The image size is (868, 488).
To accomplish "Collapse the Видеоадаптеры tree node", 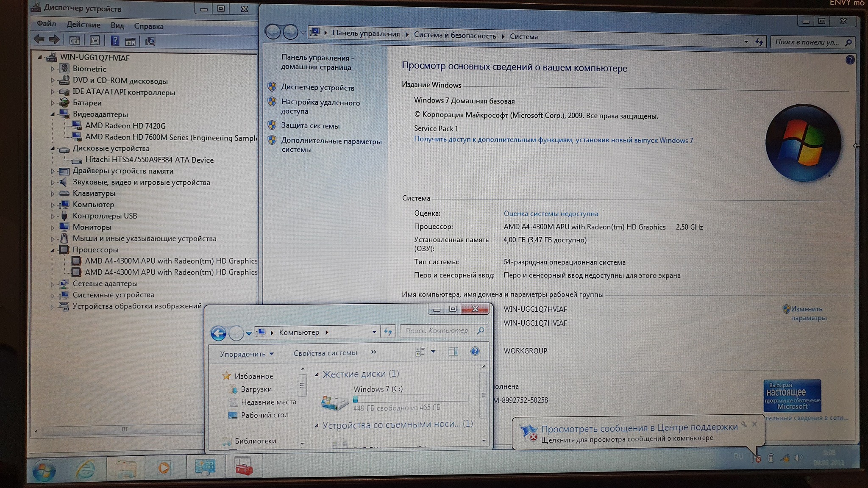I will (x=53, y=114).
